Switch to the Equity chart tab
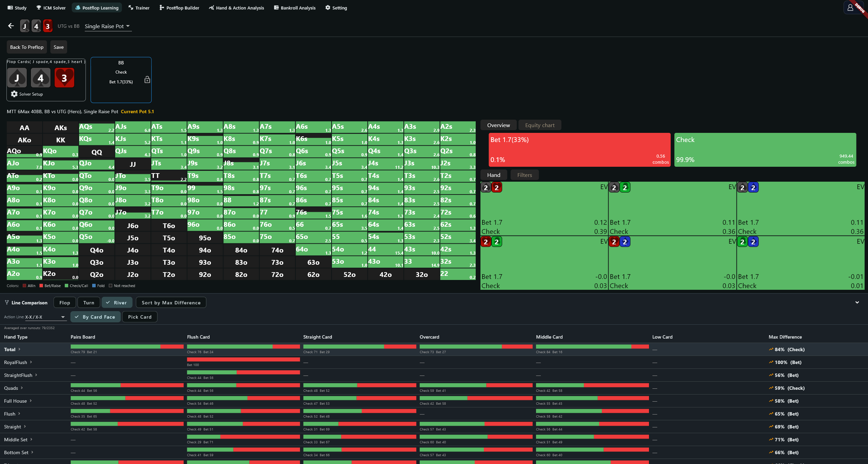868x464 pixels. click(540, 125)
